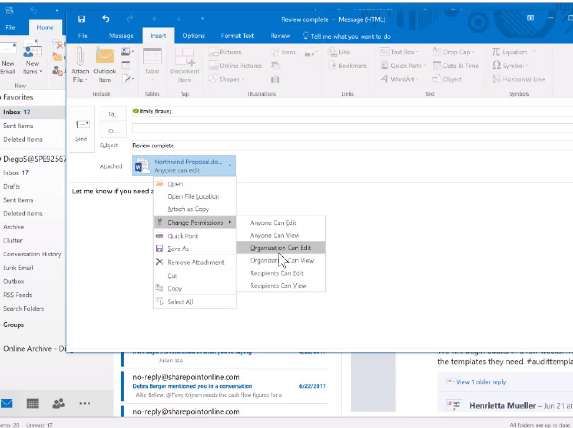
Task: Open the View 1 older reply link
Action: 481,382
